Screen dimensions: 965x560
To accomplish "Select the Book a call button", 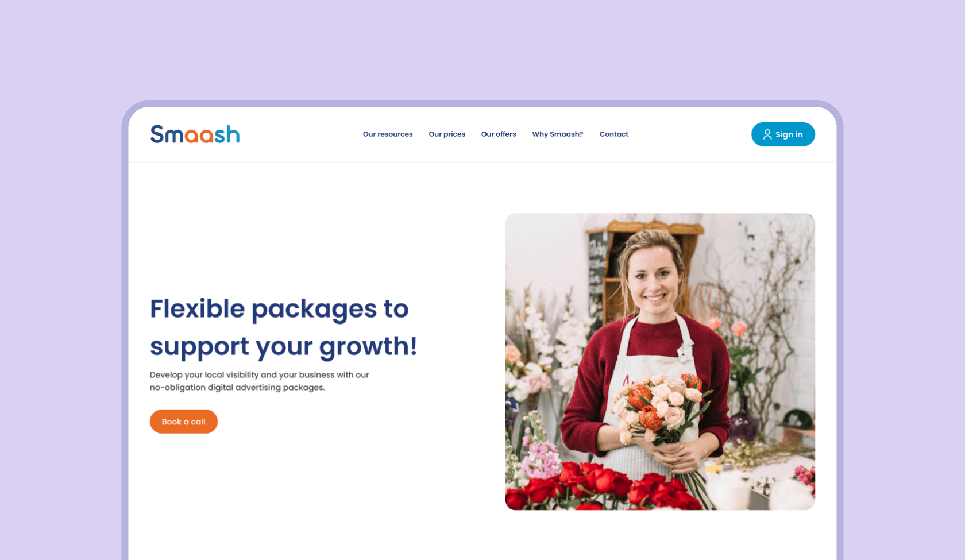I will pyautogui.click(x=184, y=422).
